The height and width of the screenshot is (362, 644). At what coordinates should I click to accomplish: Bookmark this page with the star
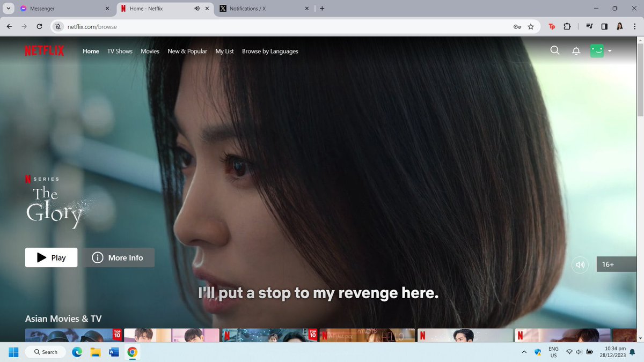click(531, 26)
